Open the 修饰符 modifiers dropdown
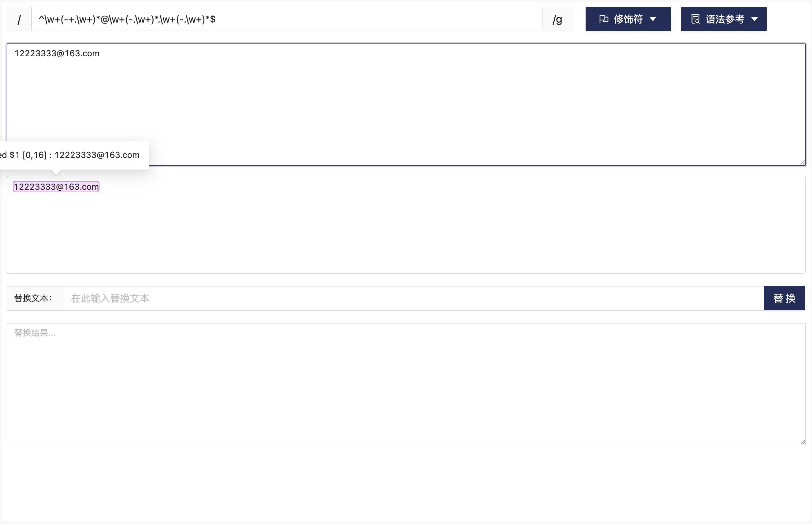 click(628, 19)
